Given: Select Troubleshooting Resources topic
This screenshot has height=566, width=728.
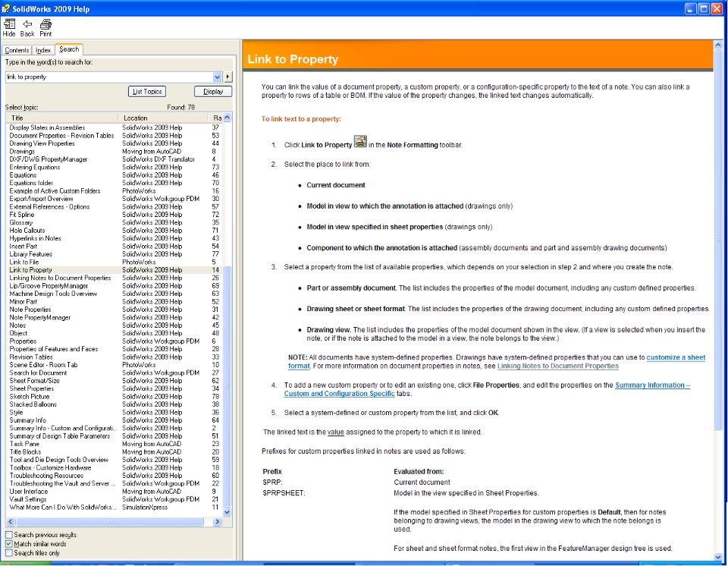Looking at the screenshot, I should click(46, 476).
